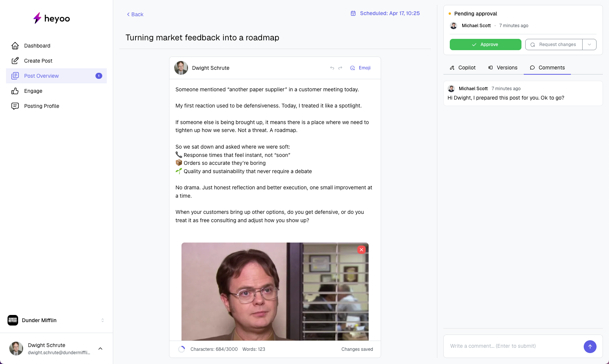
Task: Click the redo arrow in the post editor
Action: [340, 68]
